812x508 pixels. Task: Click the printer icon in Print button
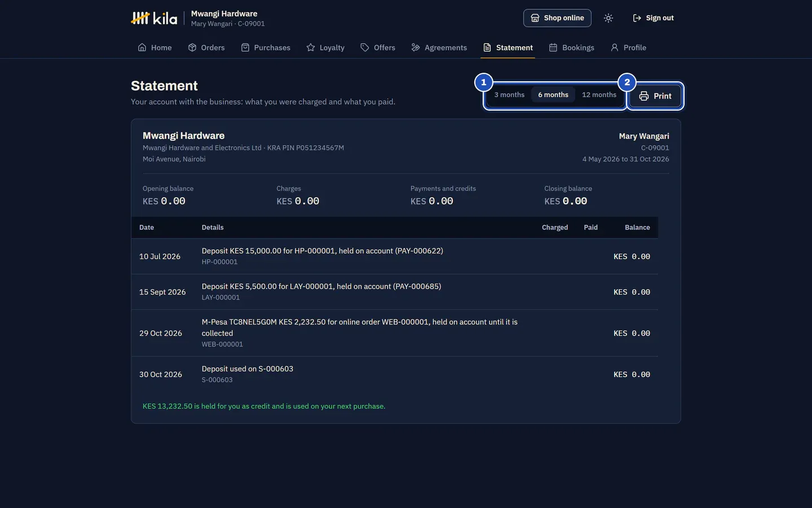pos(644,96)
